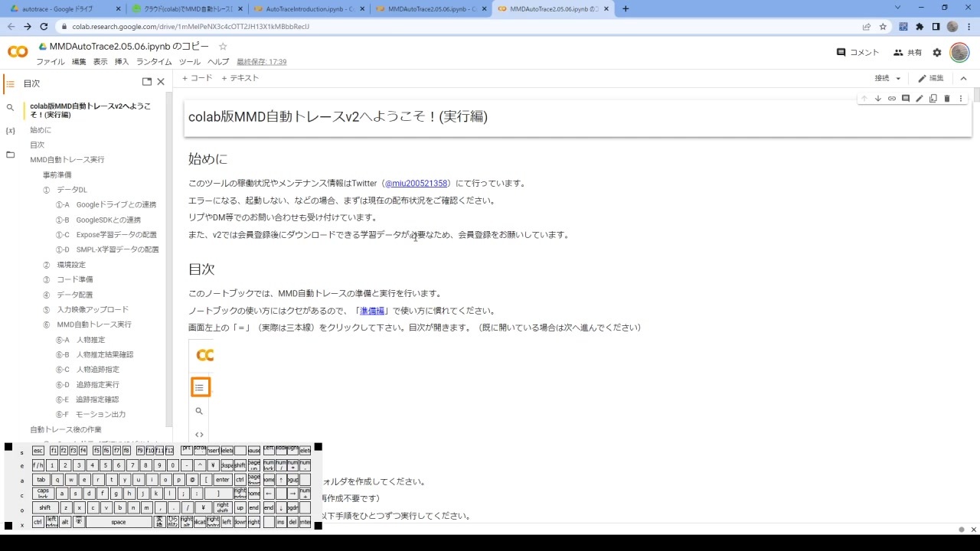Collapse the header with the chevron
The height and width of the screenshot is (551, 980).
[x=964, y=78]
